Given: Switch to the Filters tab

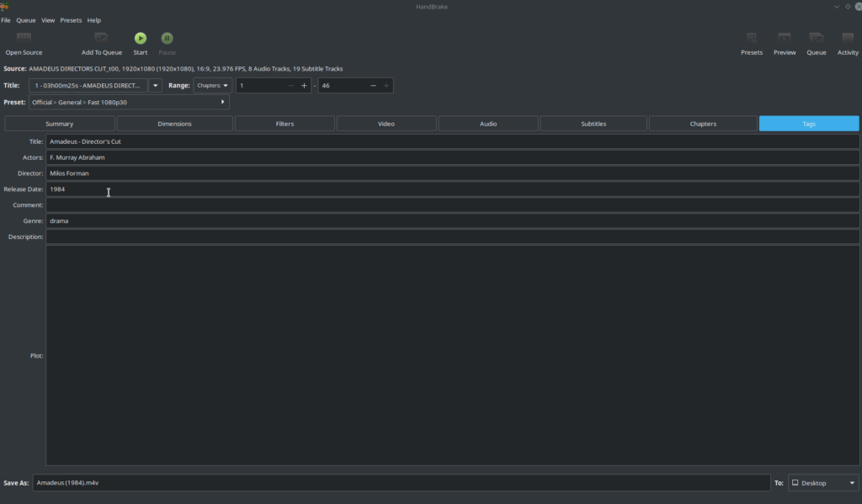Looking at the screenshot, I should pyautogui.click(x=285, y=124).
